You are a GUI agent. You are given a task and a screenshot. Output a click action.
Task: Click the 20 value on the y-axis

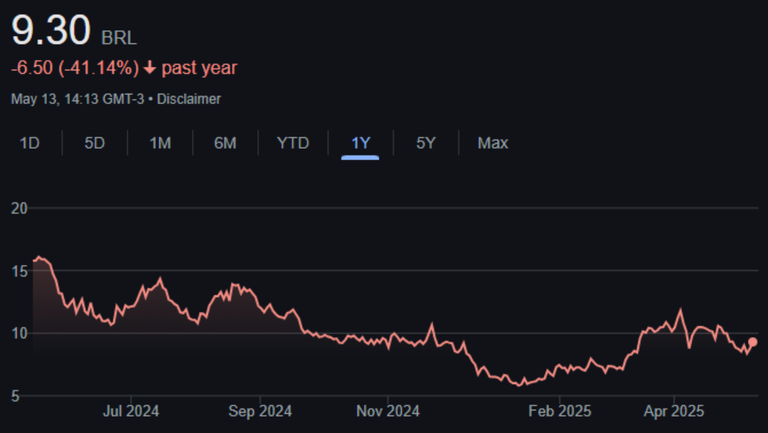(18, 208)
